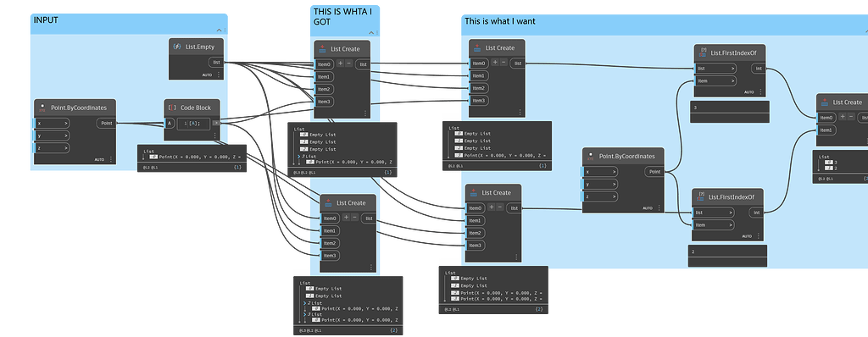The image size is (868, 337).
Task: Open the three-dot menu on the Code Block node
Action: (x=214, y=135)
